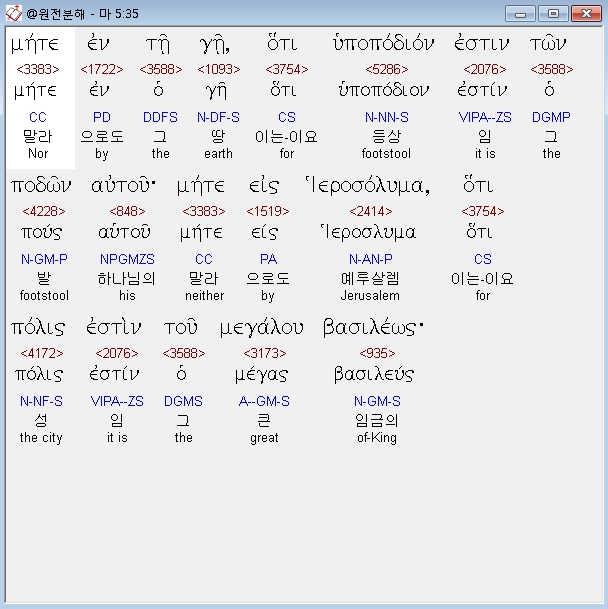Click the English gloss earth
Viewport: 608px width, 609px height.
(x=218, y=153)
